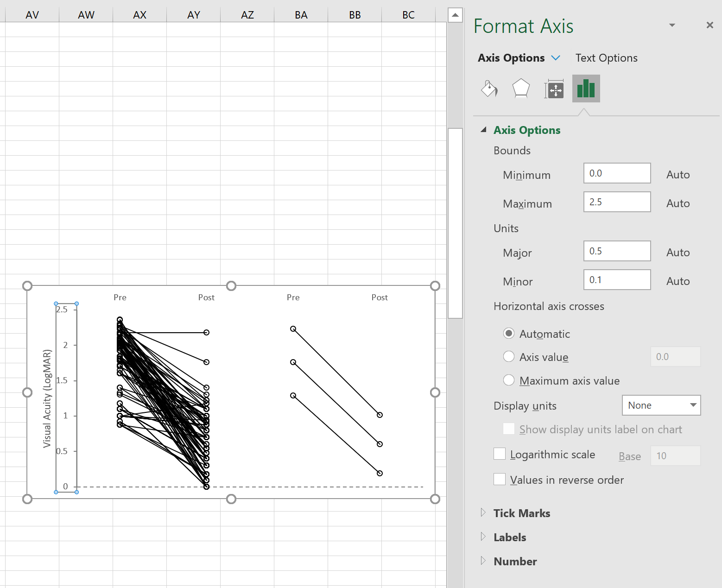Check Values in reverse order
This screenshot has width=722, height=588.
click(499, 479)
